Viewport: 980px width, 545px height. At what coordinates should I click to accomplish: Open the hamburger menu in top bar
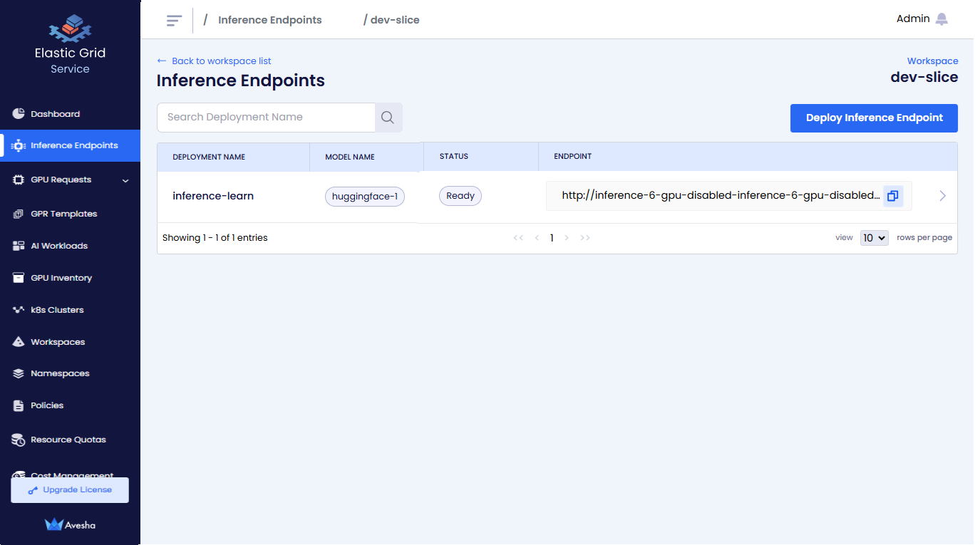click(173, 20)
